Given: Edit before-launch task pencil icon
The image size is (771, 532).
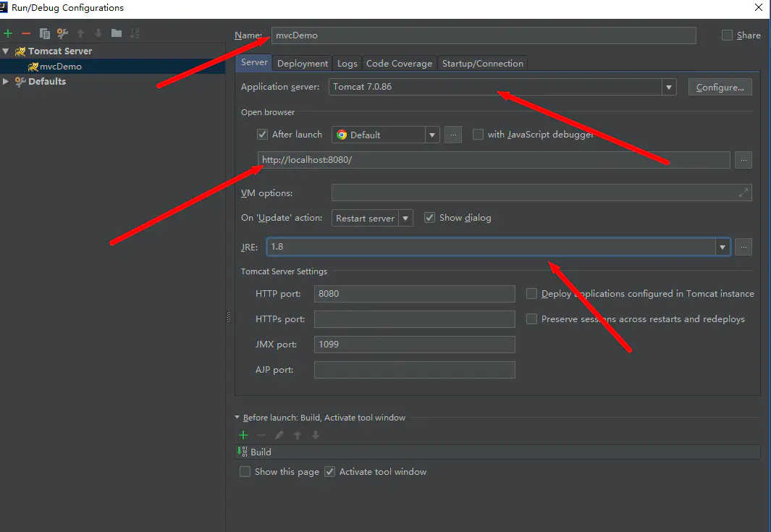Looking at the screenshot, I should pyautogui.click(x=279, y=435).
